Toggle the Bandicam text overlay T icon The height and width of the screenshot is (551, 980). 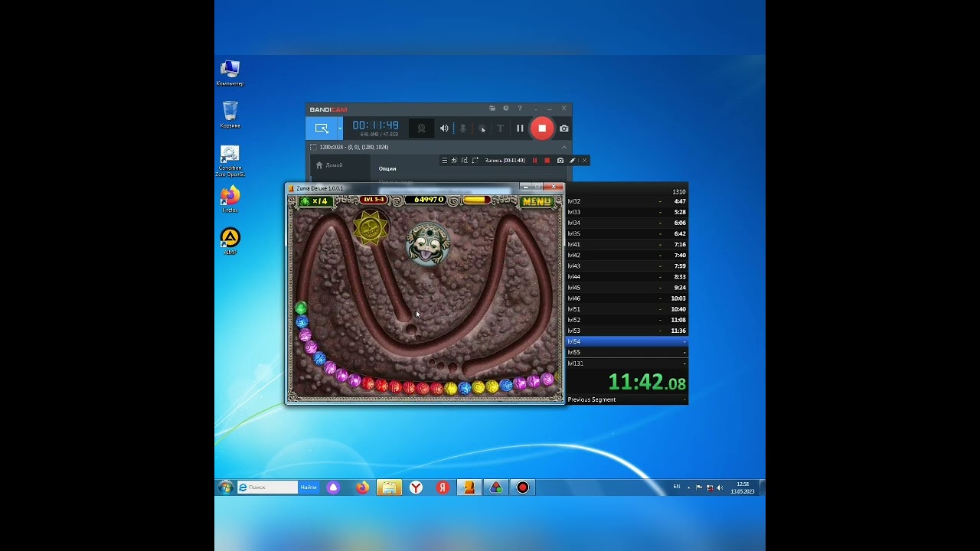click(x=501, y=129)
